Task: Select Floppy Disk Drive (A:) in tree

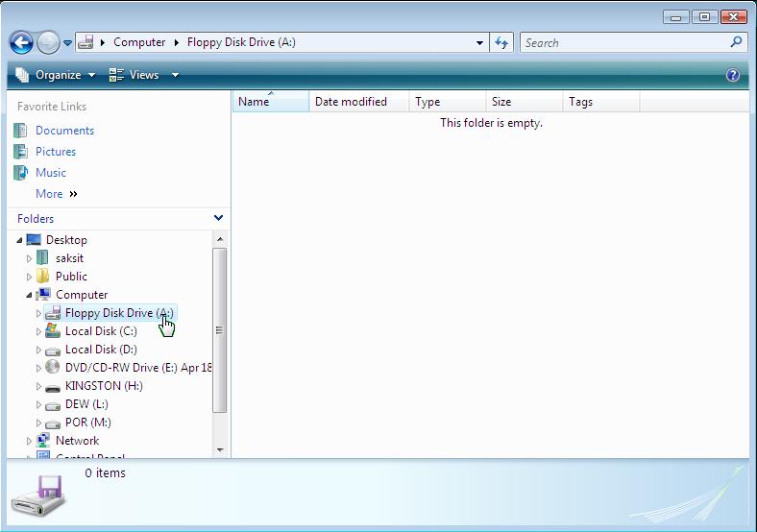Action: (x=119, y=313)
